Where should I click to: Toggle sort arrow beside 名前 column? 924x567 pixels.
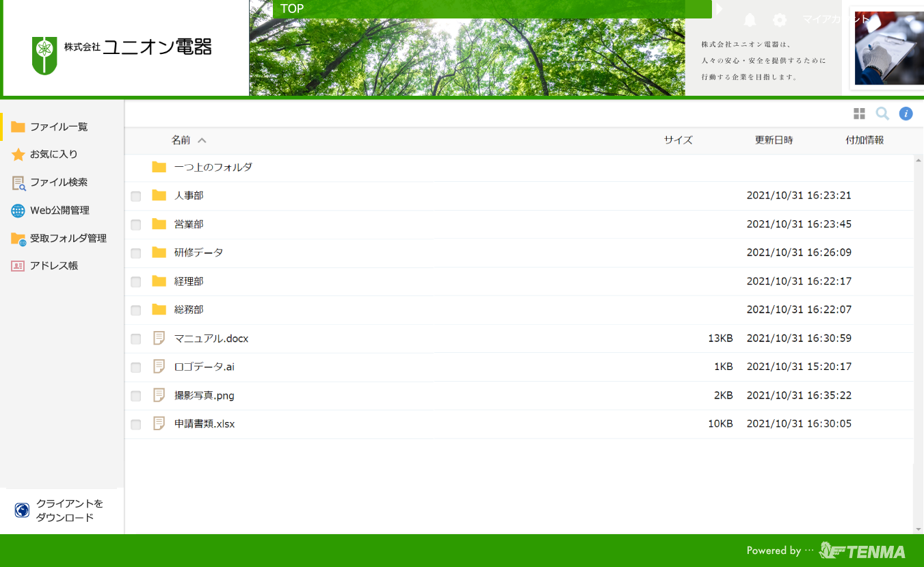click(x=202, y=140)
